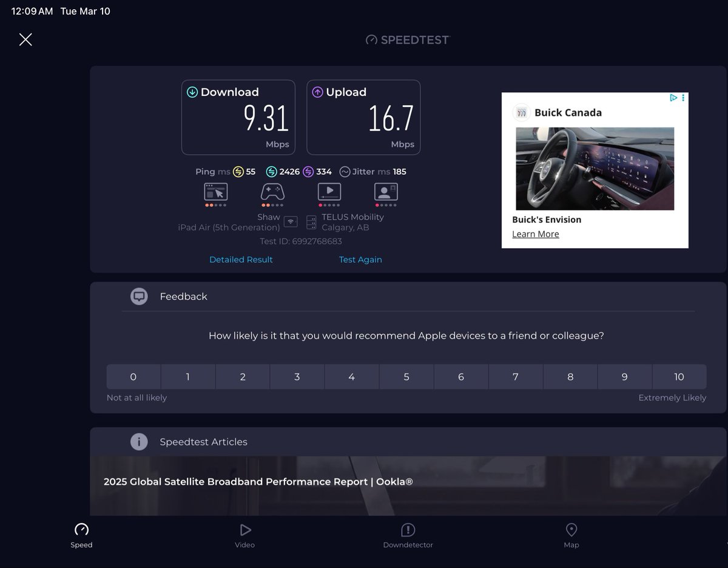Rate 4 on the recommendation scale
This screenshot has height=568, width=728.
click(352, 377)
